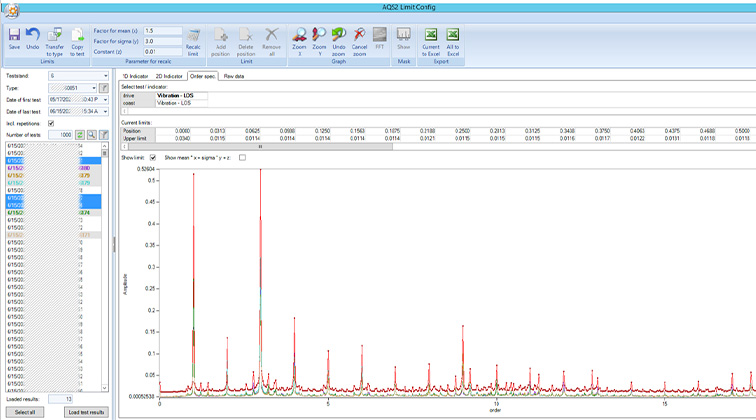Open the Teststand dropdown
The image size is (756, 420).
coord(106,76)
